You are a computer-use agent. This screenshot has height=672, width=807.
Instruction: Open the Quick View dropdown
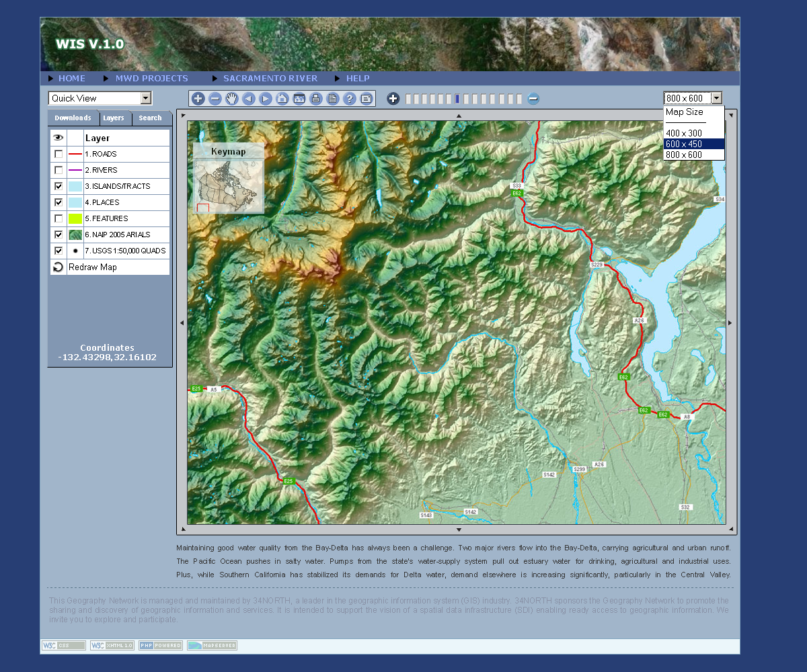(x=100, y=98)
